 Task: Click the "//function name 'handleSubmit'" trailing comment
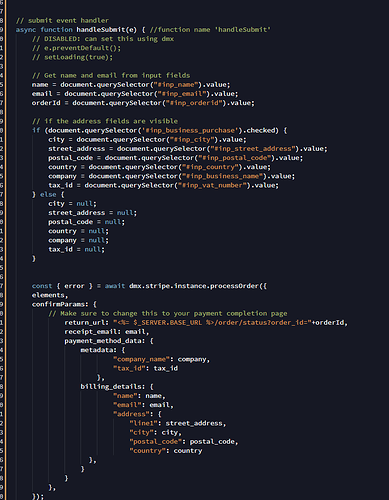click(210, 30)
